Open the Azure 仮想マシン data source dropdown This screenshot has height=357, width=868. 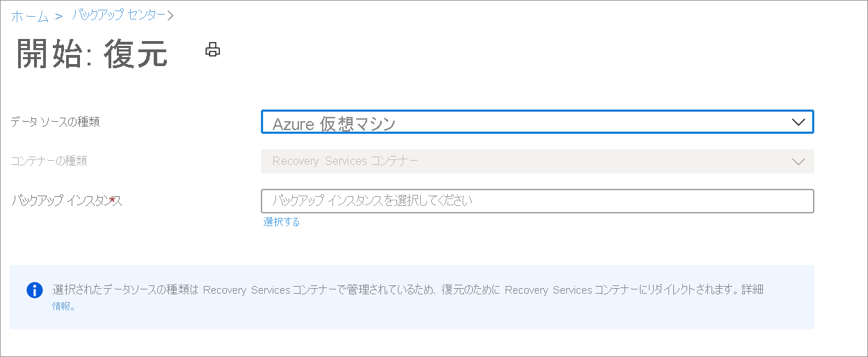(537, 121)
